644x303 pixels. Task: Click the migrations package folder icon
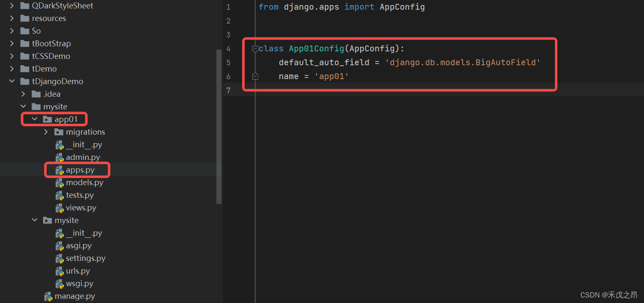click(x=59, y=132)
